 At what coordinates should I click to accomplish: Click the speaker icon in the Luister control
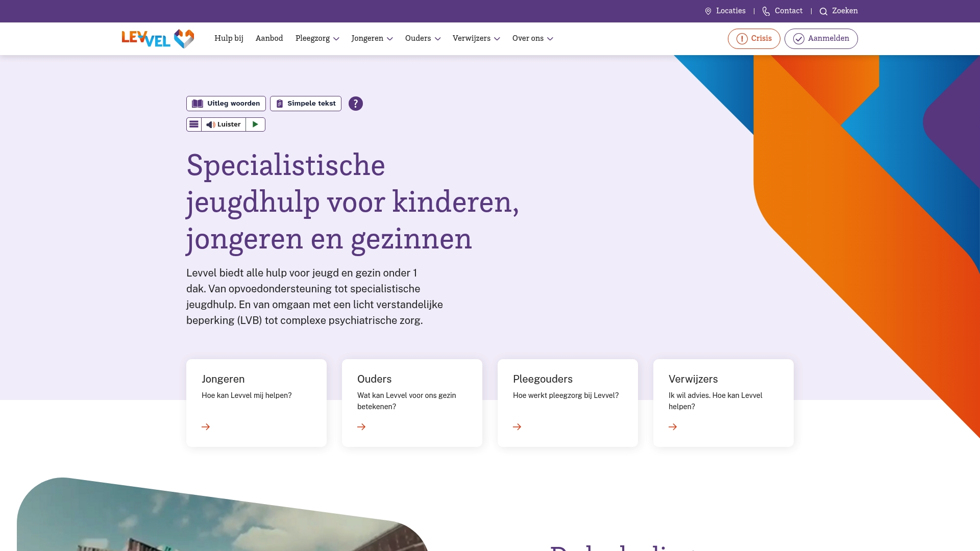pyautogui.click(x=210, y=124)
